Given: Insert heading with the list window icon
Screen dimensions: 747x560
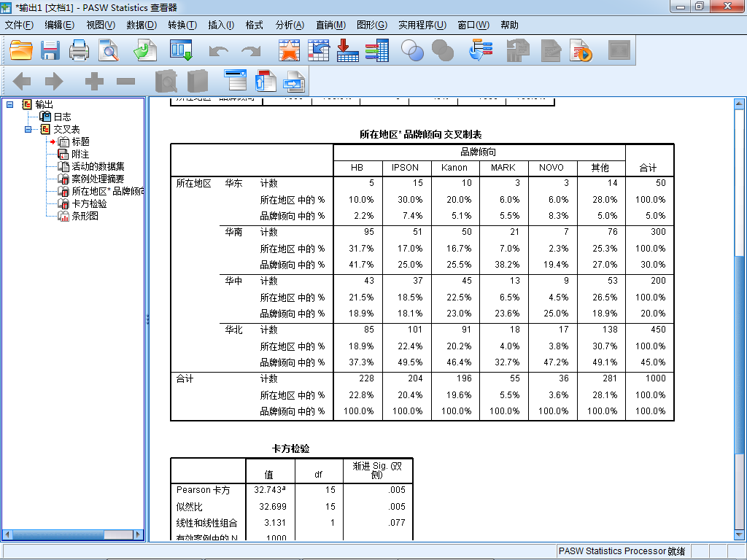Looking at the screenshot, I should pos(236,80).
